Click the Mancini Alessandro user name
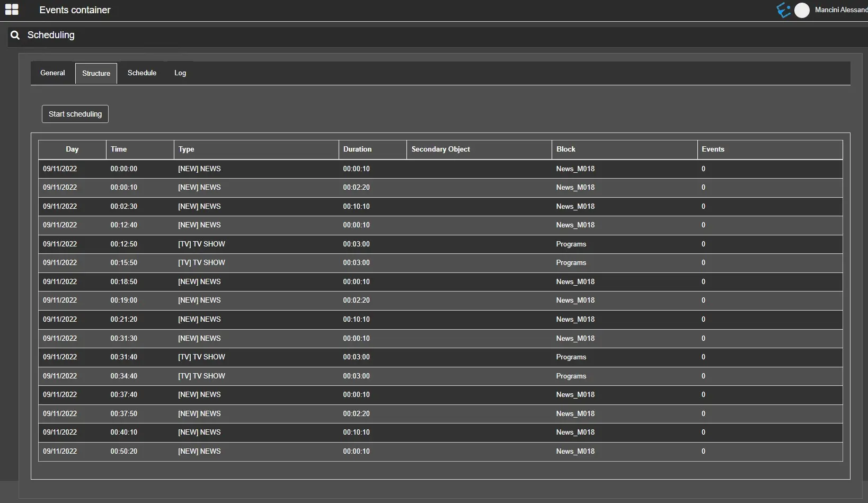This screenshot has height=503, width=868. point(840,10)
